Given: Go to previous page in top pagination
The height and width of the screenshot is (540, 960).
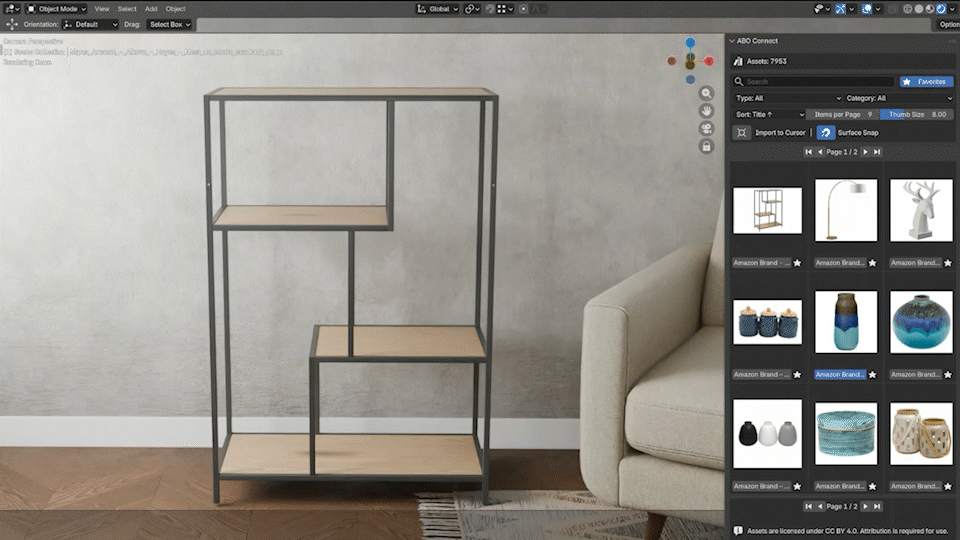Looking at the screenshot, I should pos(820,152).
